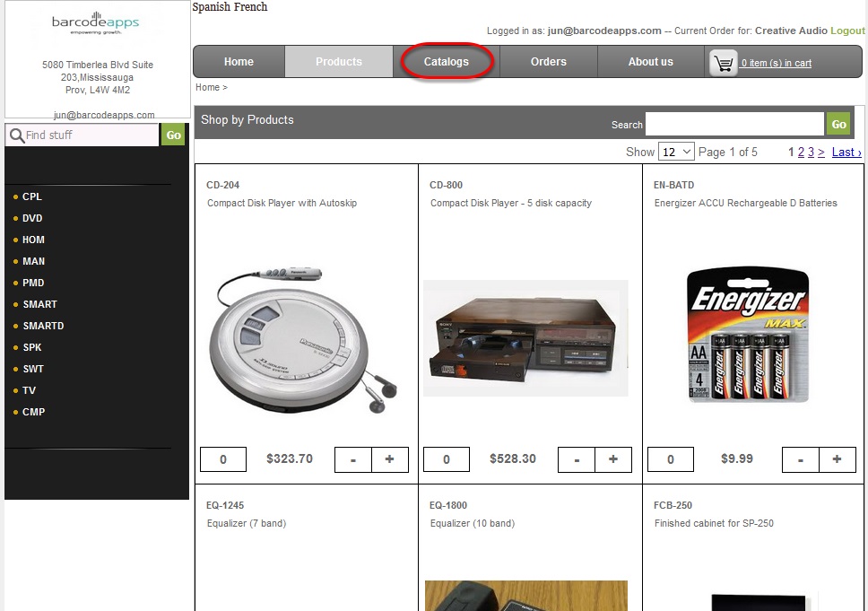Image resolution: width=868 pixels, height=611 pixels.
Task: Decrease quantity for CD-204
Action: 353,459
